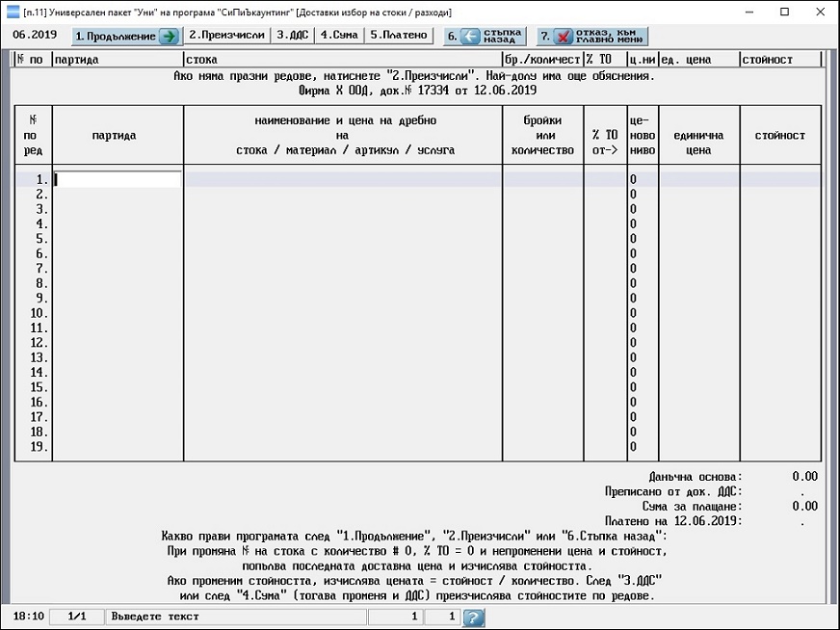This screenshot has width=840, height=630.
Task: Click the "1/1" page indicator
Action: click(x=77, y=617)
